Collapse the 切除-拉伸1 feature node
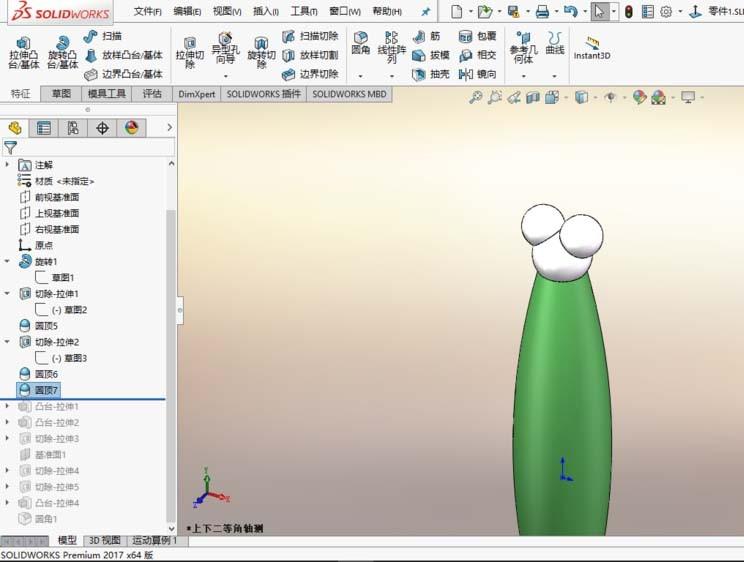Screen dimensions: 744x562 pyautogui.click(x=7, y=294)
